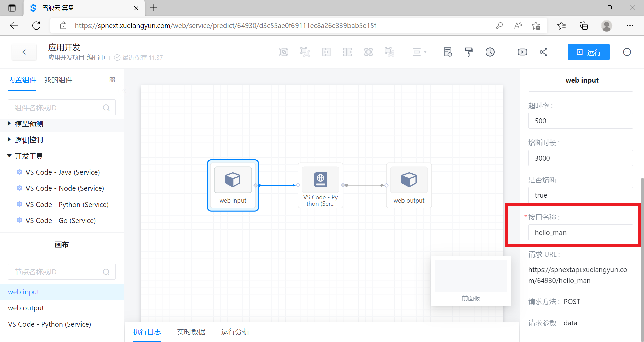Screen dimensions: 644x342
Task: Collapse the 开发工具 category
Action: tap(29, 156)
